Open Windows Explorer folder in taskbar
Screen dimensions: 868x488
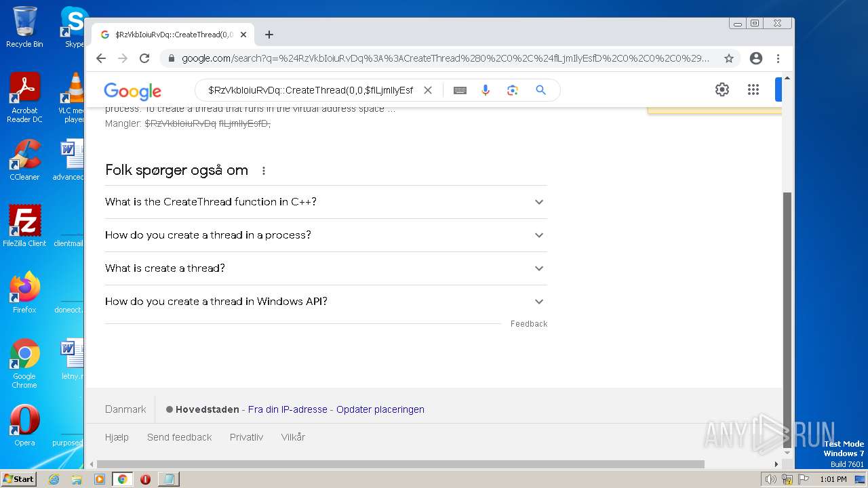[77, 479]
